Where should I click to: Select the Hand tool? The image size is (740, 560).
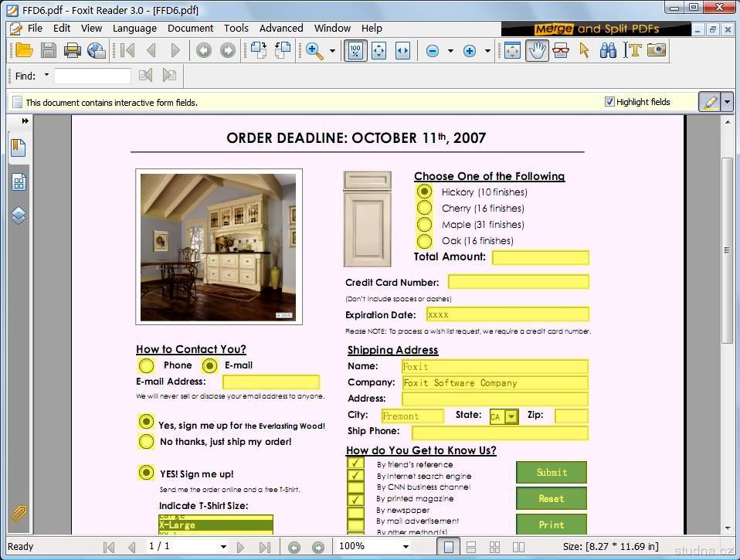tap(537, 50)
